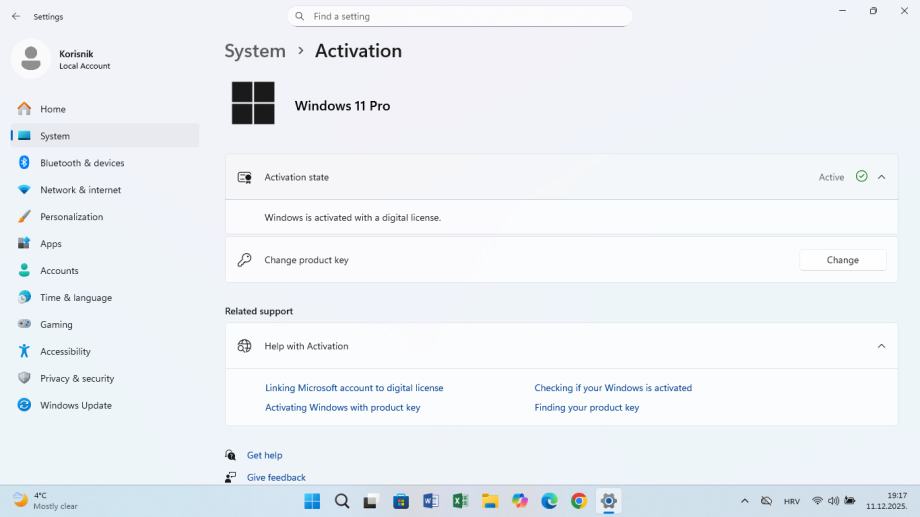920x517 pixels.
Task: Click the globe icon by Help with Activation
Action: [245, 346]
